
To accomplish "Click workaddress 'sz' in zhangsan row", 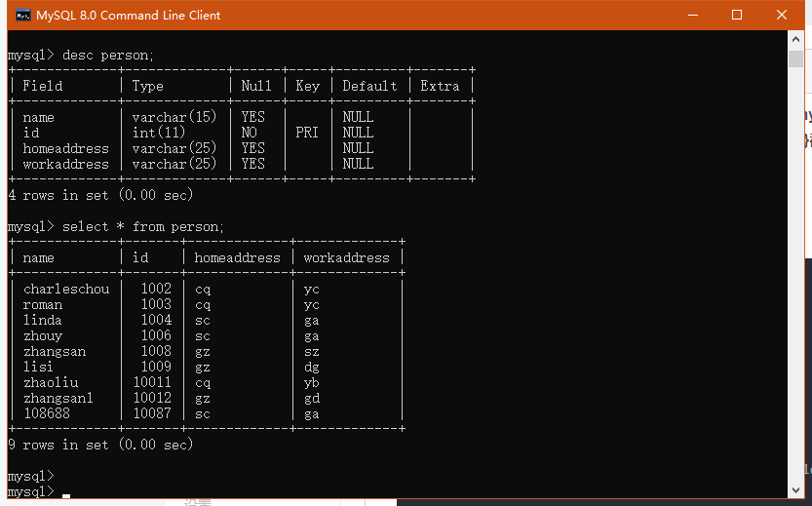I will [312, 352].
